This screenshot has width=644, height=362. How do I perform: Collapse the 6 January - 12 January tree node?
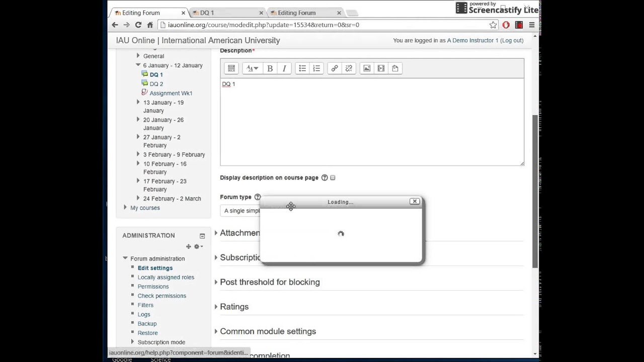138,65
